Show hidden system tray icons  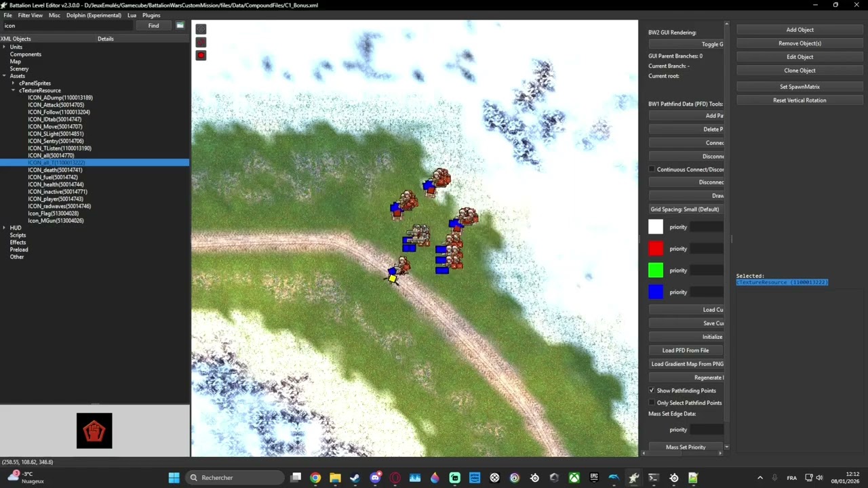coord(759,478)
